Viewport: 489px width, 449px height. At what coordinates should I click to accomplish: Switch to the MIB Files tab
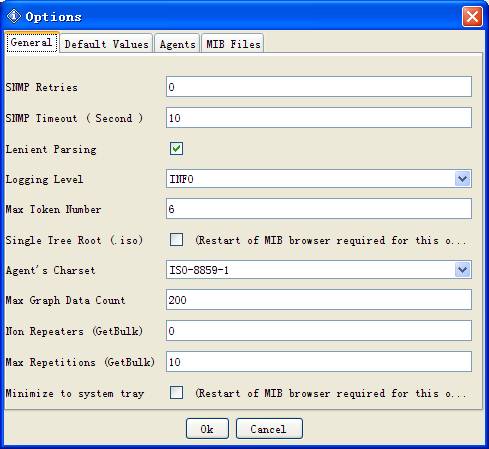pyautogui.click(x=233, y=44)
